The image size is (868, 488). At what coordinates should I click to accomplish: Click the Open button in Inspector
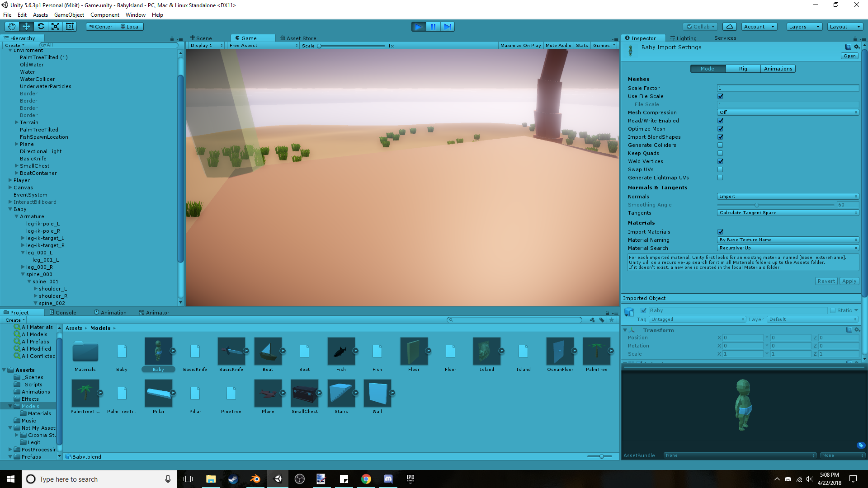tap(849, 56)
